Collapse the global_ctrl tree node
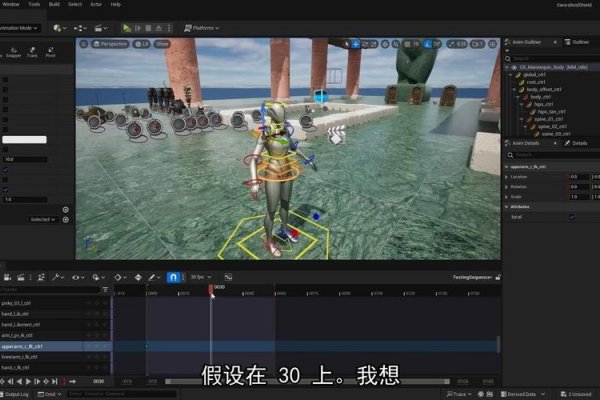 pos(511,75)
